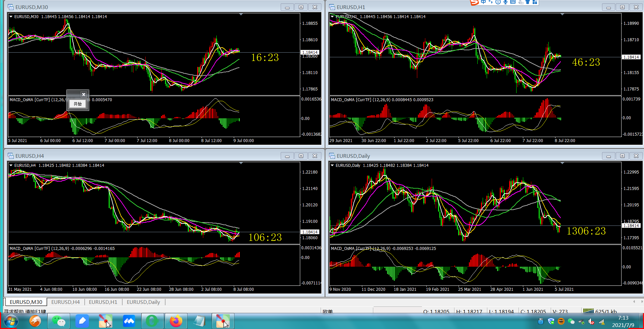Open the Sogou soft keyboard

(513, 2)
